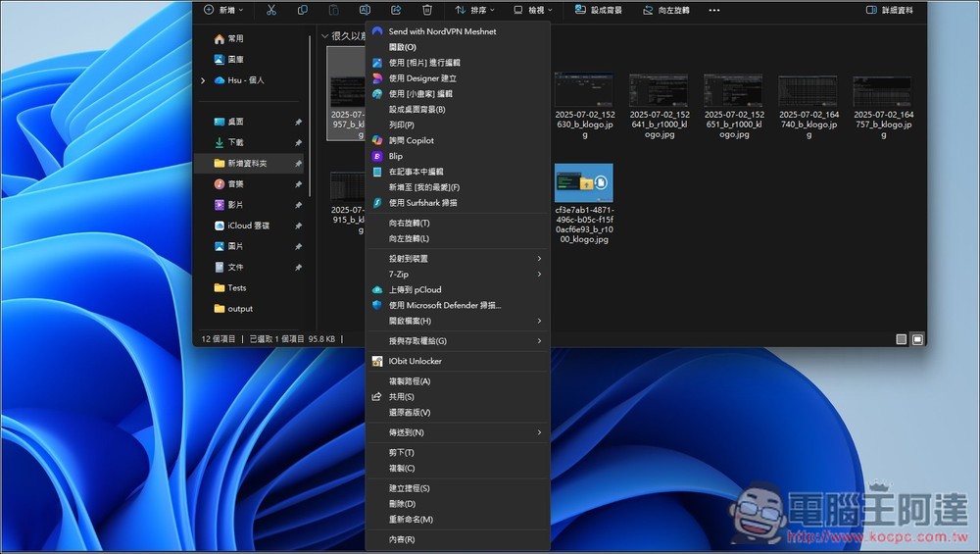Toggle the 詳細資料 details pane
Image resolution: width=980 pixels, height=554 pixels.
(x=890, y=10)
